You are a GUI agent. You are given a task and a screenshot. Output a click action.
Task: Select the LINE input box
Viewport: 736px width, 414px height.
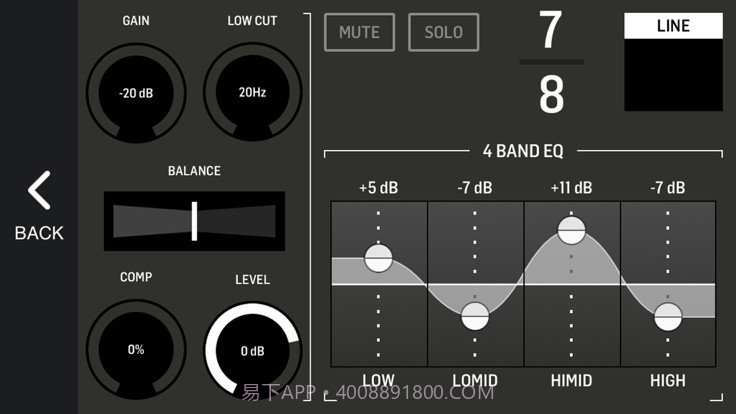click(673, 62)
